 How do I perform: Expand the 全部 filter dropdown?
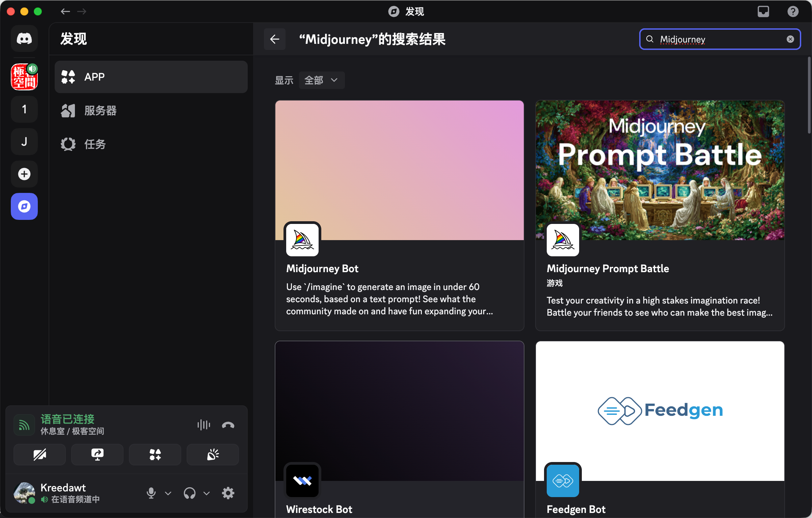click(x=321, y=80)
